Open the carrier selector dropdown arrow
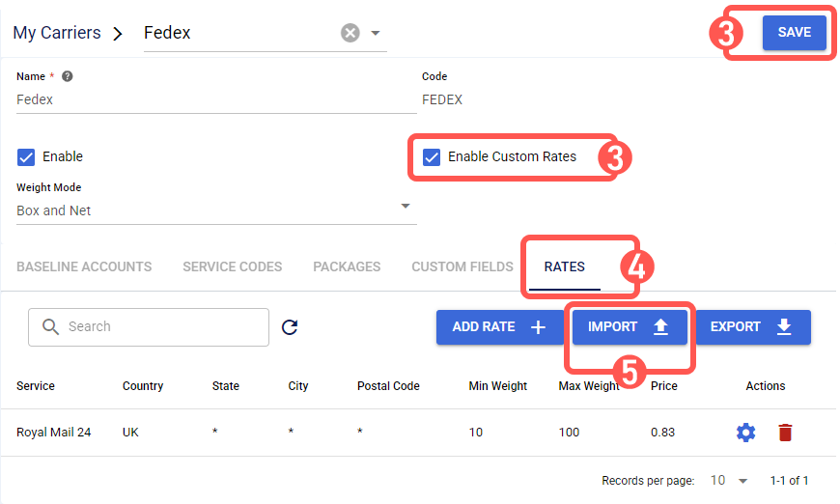Image resolution: width=840 pixels, height=504 pixels. (x=376, y=33)
